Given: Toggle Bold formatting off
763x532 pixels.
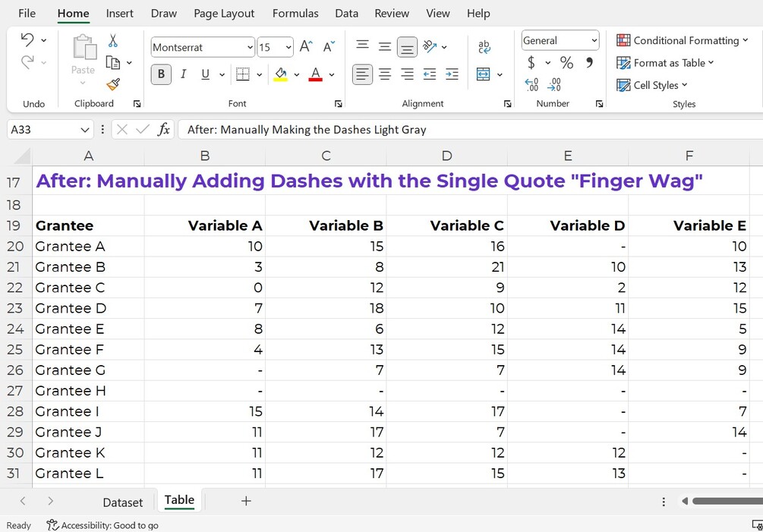Looking at the screenshot, I should 161,74.
